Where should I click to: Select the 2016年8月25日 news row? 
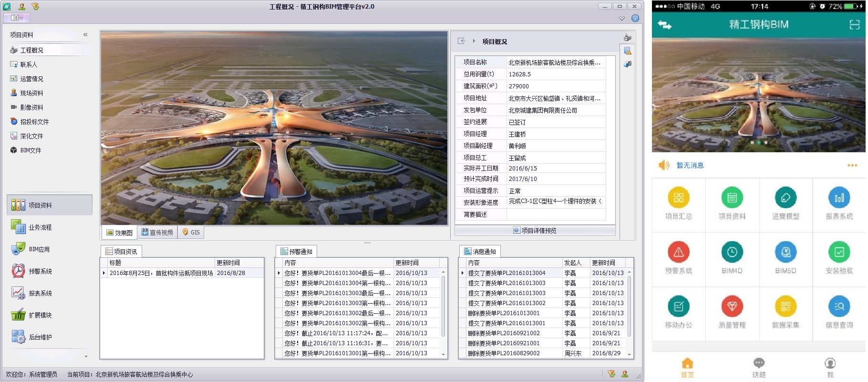182,273
